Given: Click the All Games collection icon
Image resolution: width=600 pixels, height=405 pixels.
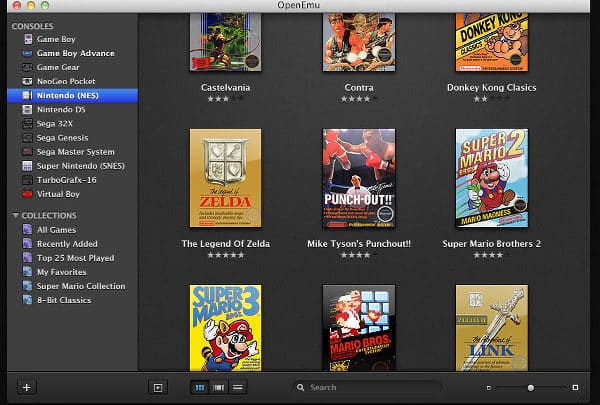Looking at the screenshot, I should coord(28,230).
